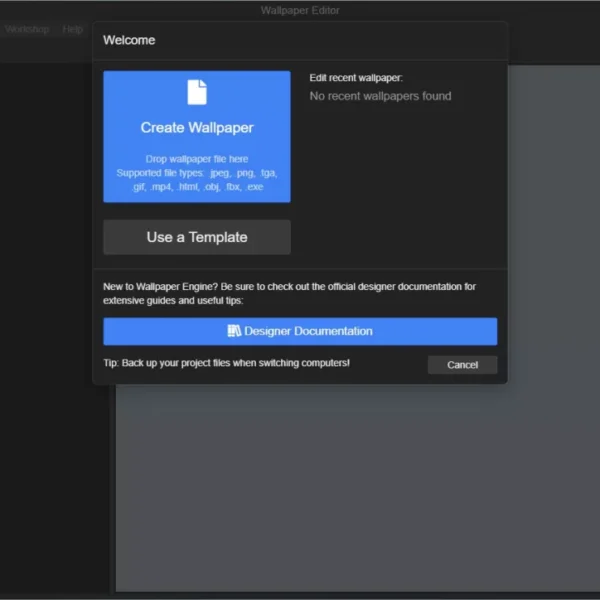The height and width of the screenshot is (600, 600).
Task: Click the empty area below 'No recent wallpapers found'
Action: point(400,180)
